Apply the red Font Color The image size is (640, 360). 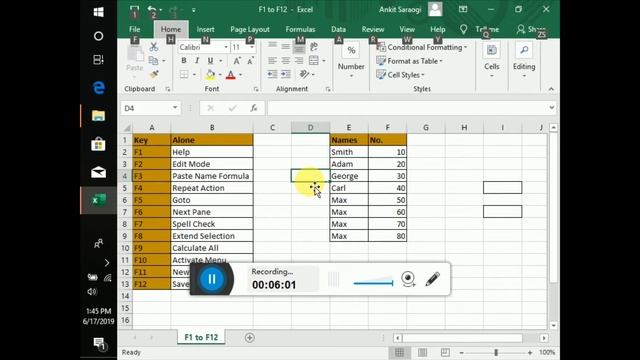point(231,75)
